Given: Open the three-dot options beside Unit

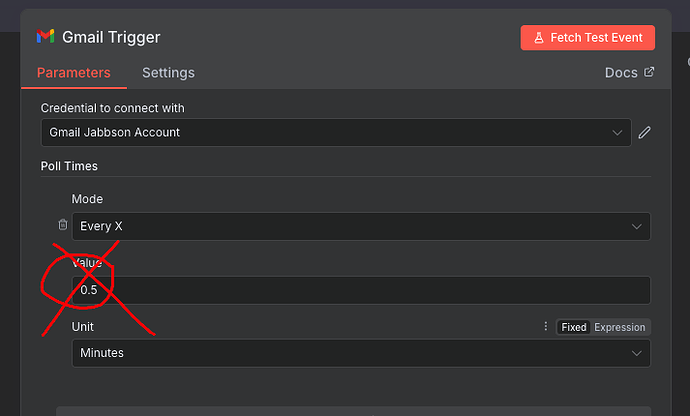Looking at the screenshot, I should pos(545,327).
